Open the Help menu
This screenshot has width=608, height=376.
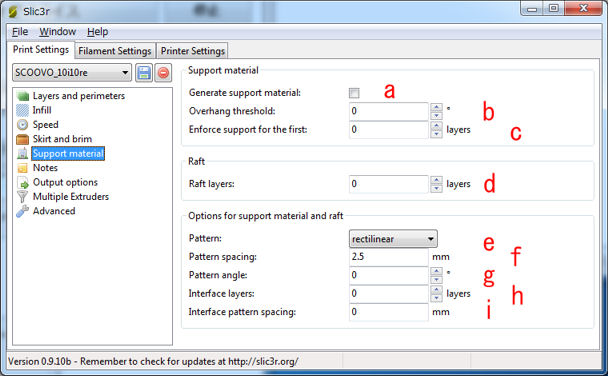click(97, 32)
